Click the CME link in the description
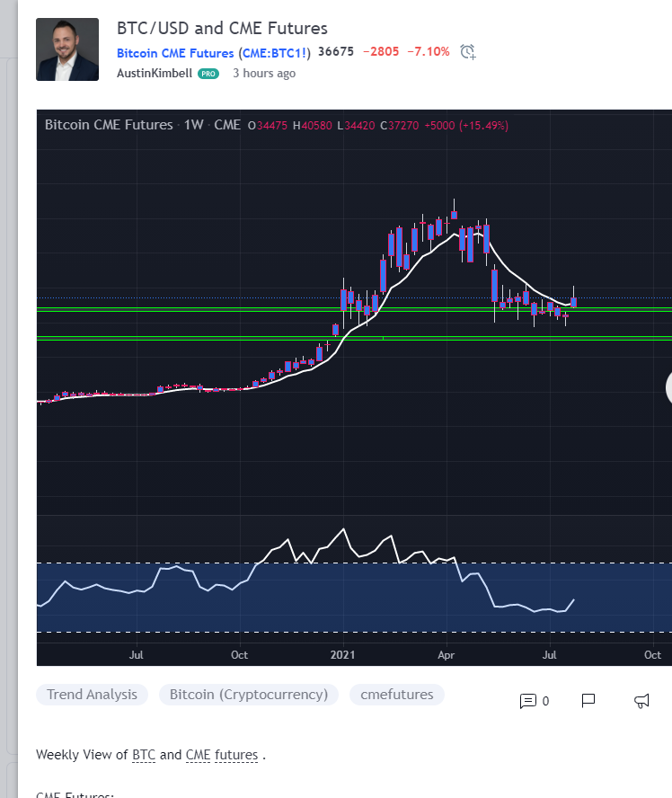The width and height of the screenshot is (672, 798). coord(198,755)
